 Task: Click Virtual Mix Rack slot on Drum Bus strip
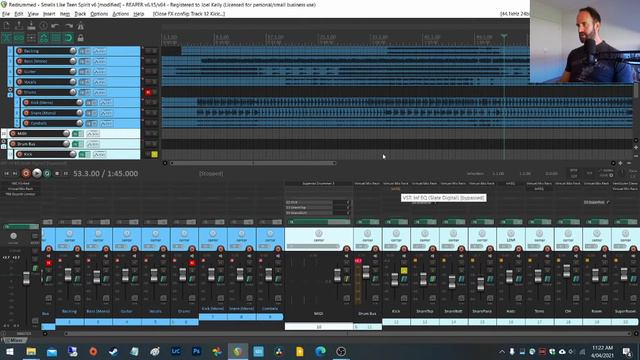click(367, 184)
